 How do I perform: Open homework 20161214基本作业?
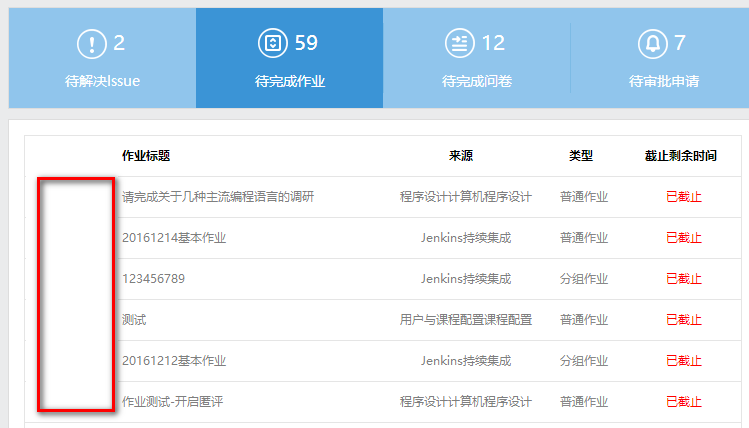coord(174,238)
